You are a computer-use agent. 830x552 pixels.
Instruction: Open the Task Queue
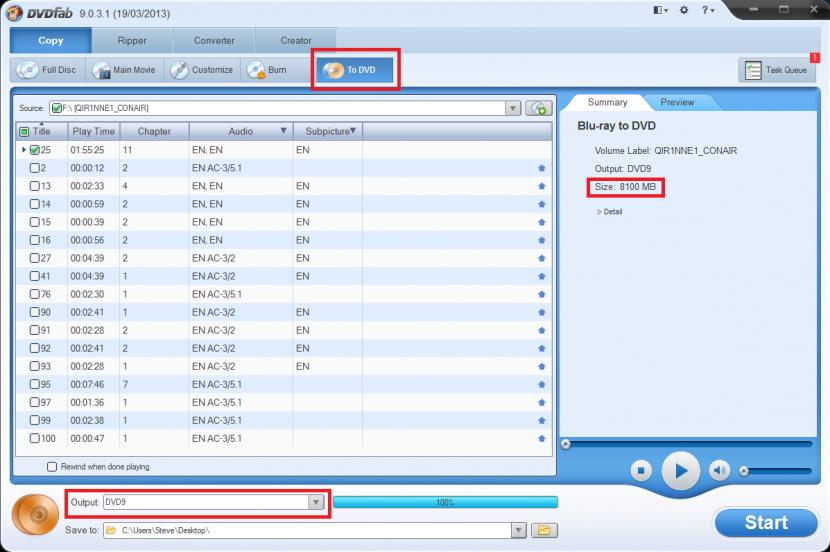click(x=777, y=70)
